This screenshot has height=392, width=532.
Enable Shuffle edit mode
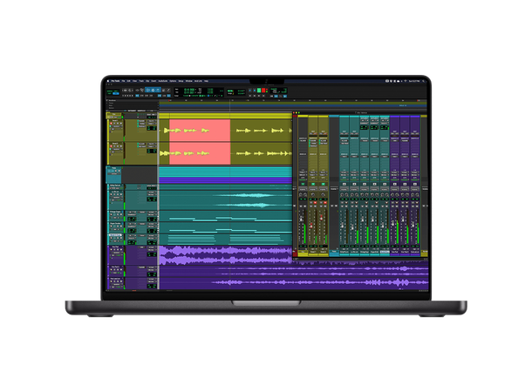(x=109, y=91)
